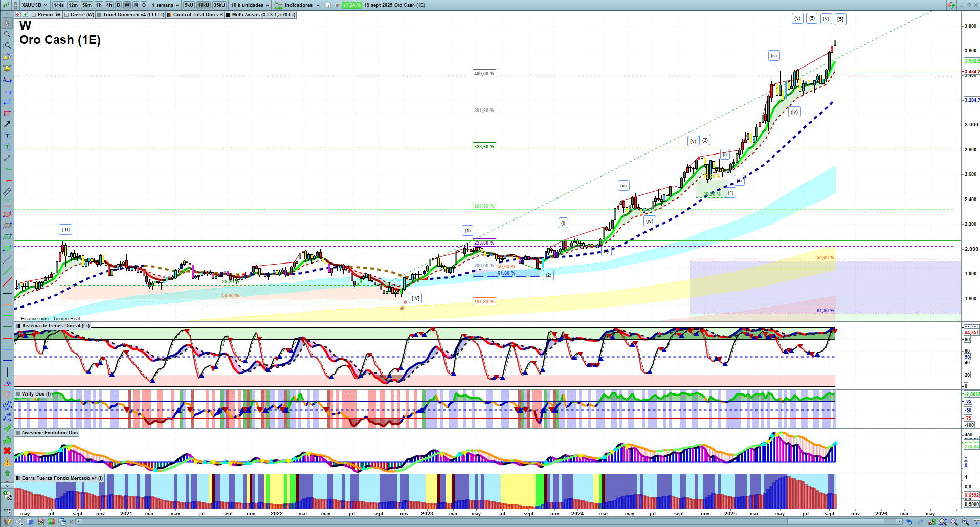
Task: Select the arrow cursor tool
Action: pos(7,23)
